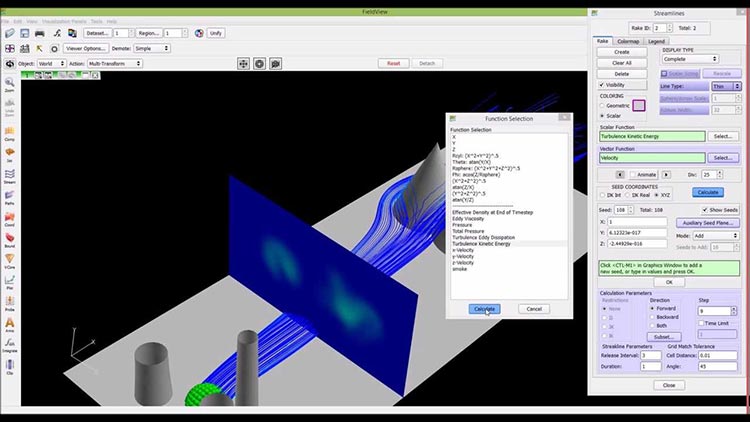Open the Stream panel in the left sidebar

click(10, 176)
